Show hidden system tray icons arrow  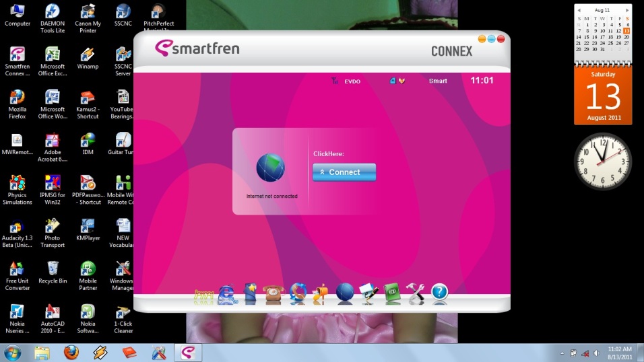tap(562, 353)
